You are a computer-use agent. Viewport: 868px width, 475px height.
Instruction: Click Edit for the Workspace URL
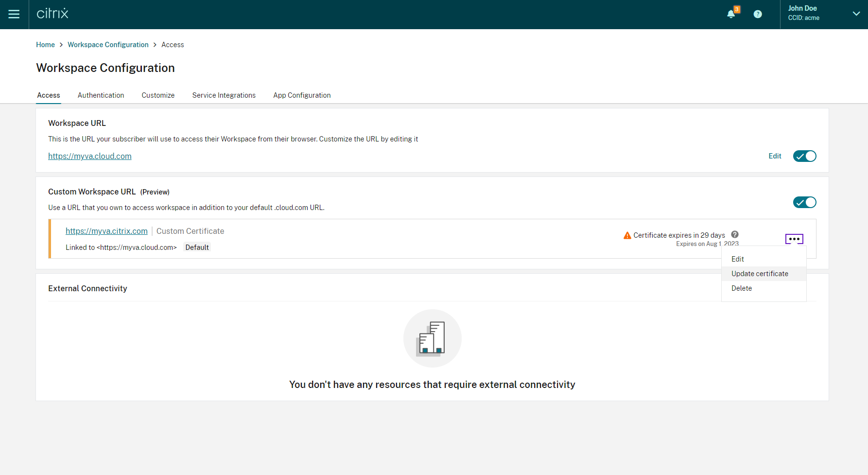[775, 156]
